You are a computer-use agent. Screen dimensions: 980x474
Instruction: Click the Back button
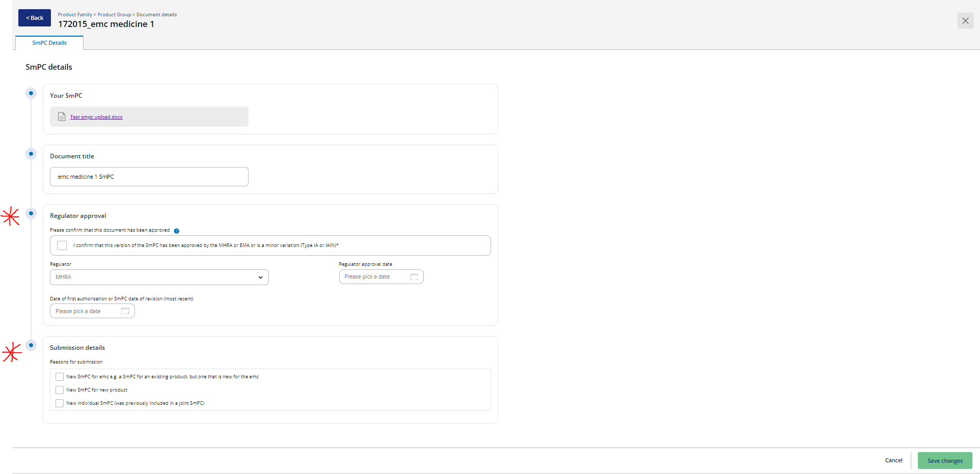[x=34, y=18]
